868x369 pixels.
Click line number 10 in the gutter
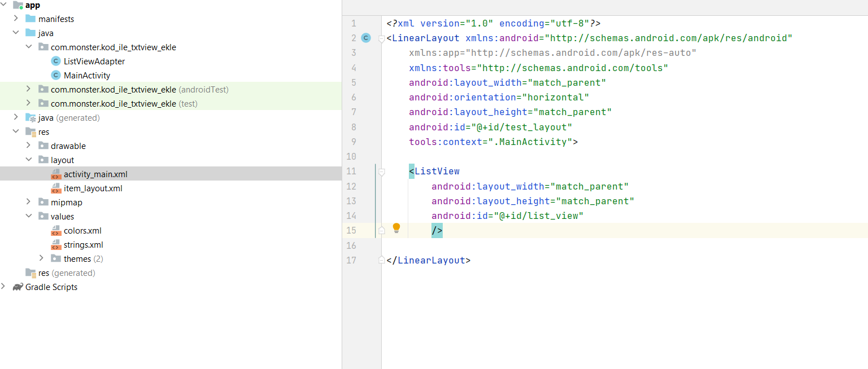(351, 156)
